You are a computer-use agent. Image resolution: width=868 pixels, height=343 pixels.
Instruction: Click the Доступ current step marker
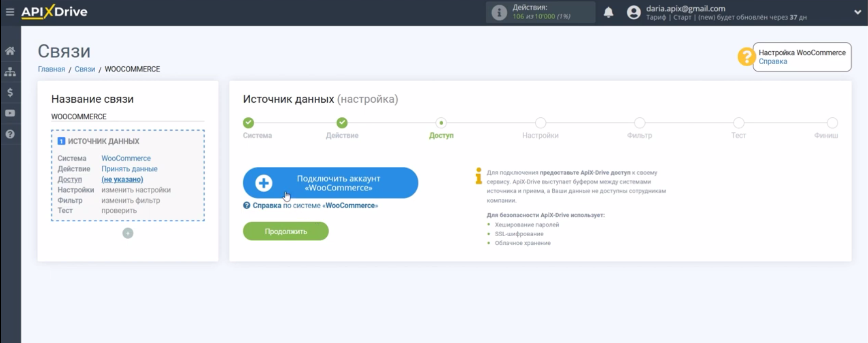pyautogui.click(x=441, y=123)
